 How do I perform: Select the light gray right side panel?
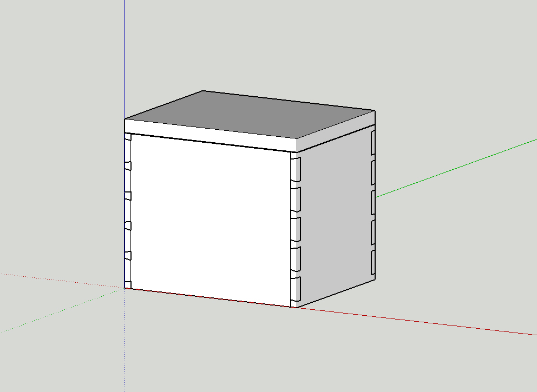pos(335,216)
